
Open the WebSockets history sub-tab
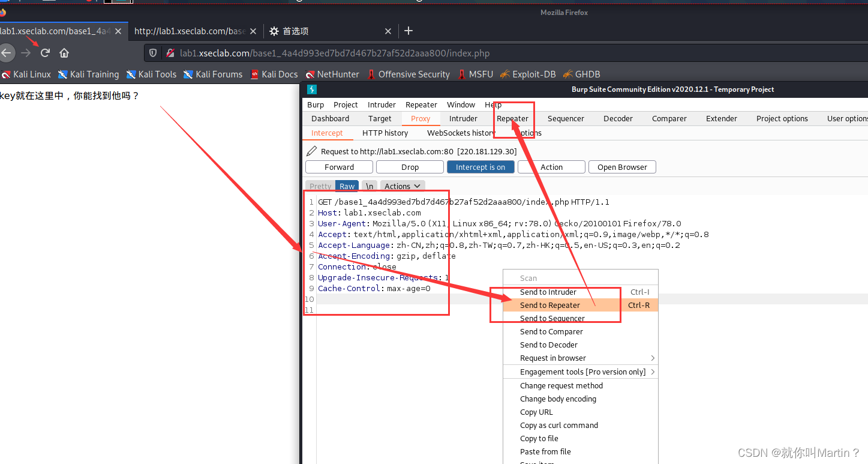pos(461,133)
